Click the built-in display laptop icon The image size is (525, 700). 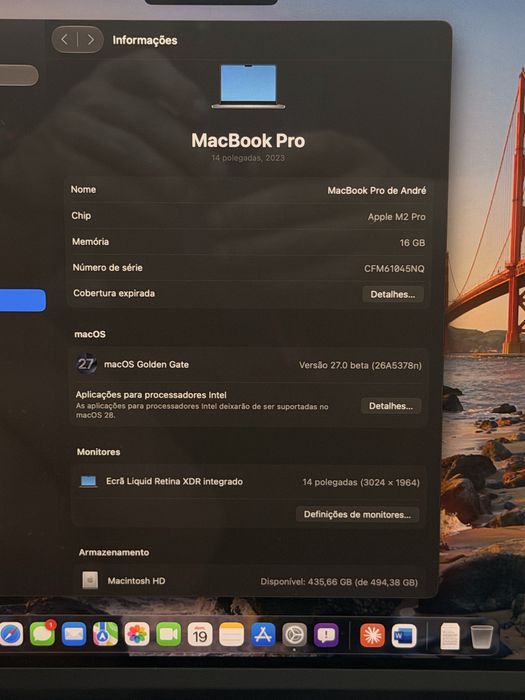pyautogui.click(x=88, y=481)
